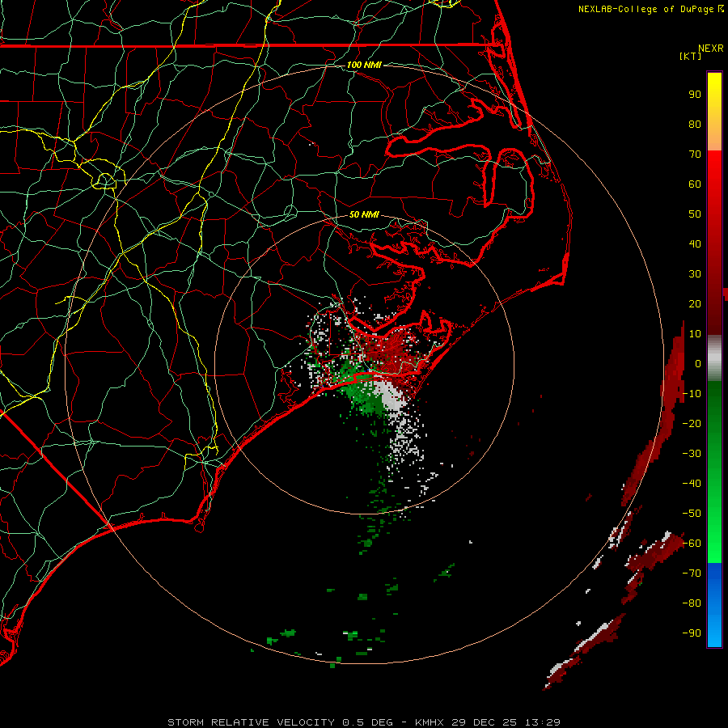Click the "-20" value on the velocity scale
The height and width of the screenshot is (728, 728).
pos(692,423)
